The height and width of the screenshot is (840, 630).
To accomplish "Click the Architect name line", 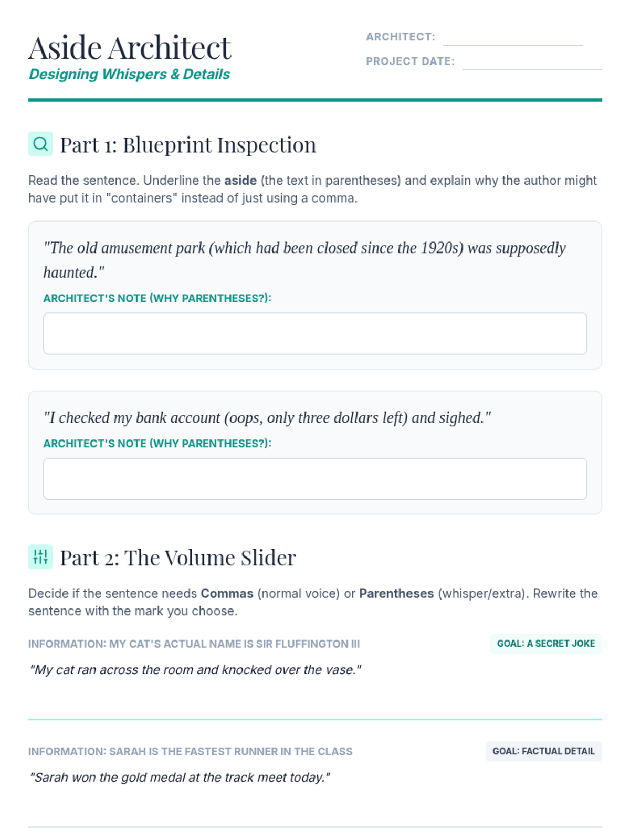I will click(512, 38).
